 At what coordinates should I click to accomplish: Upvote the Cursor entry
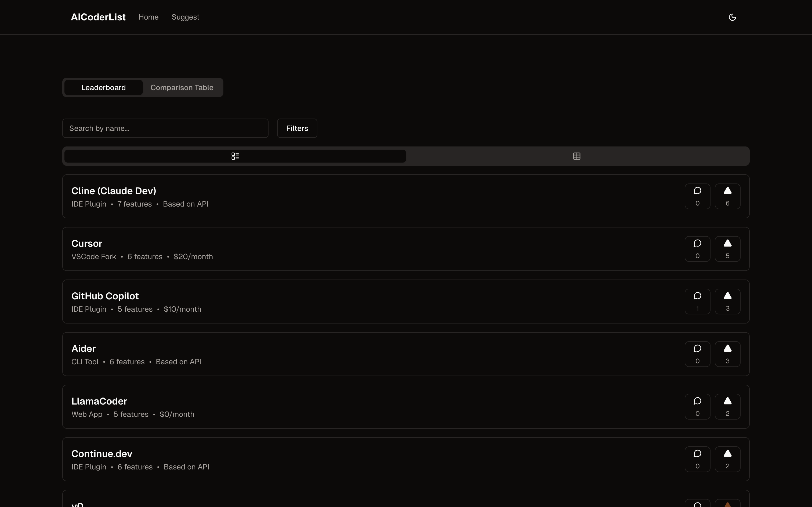tap(727, 249)
